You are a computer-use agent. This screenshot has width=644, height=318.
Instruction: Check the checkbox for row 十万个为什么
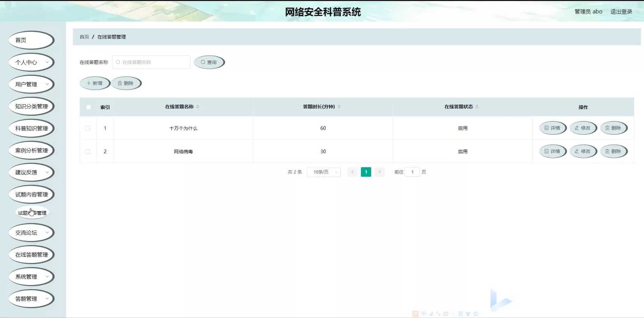pos(88,128)
